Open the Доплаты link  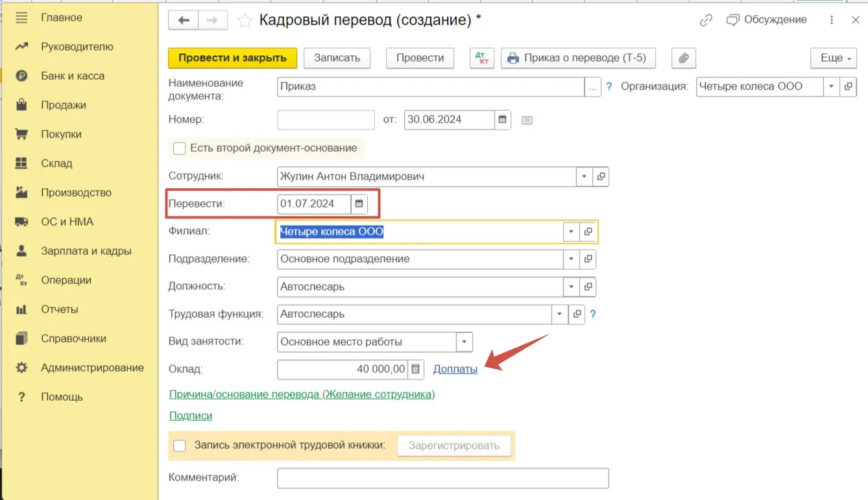click(455, 369)
